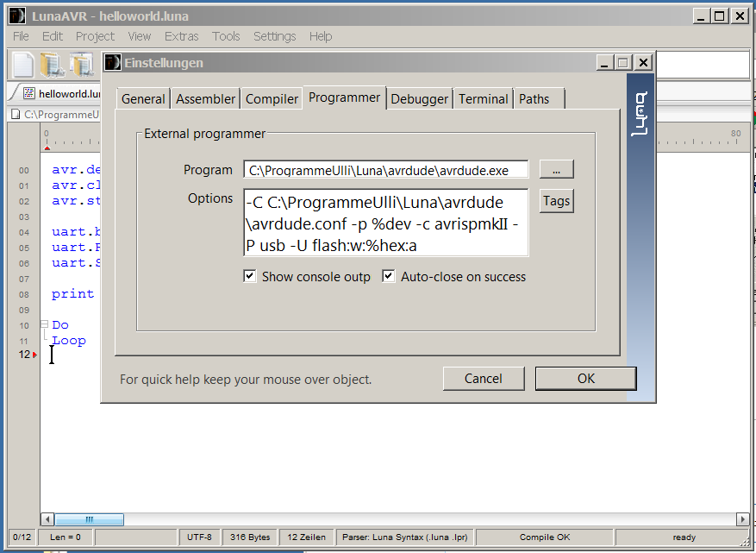This screenshot has width=756, height=553.
Task: Open the Extras menu
Action: pyautogui.click(x=181, y=36)
